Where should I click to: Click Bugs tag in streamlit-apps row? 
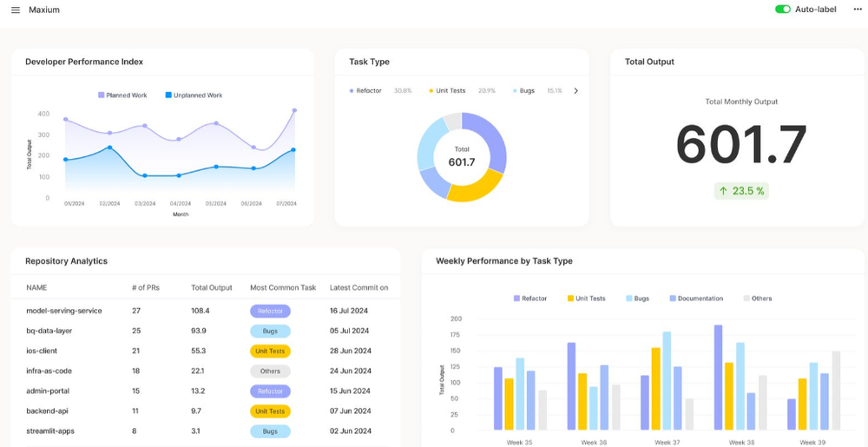[x=270, y=431]
